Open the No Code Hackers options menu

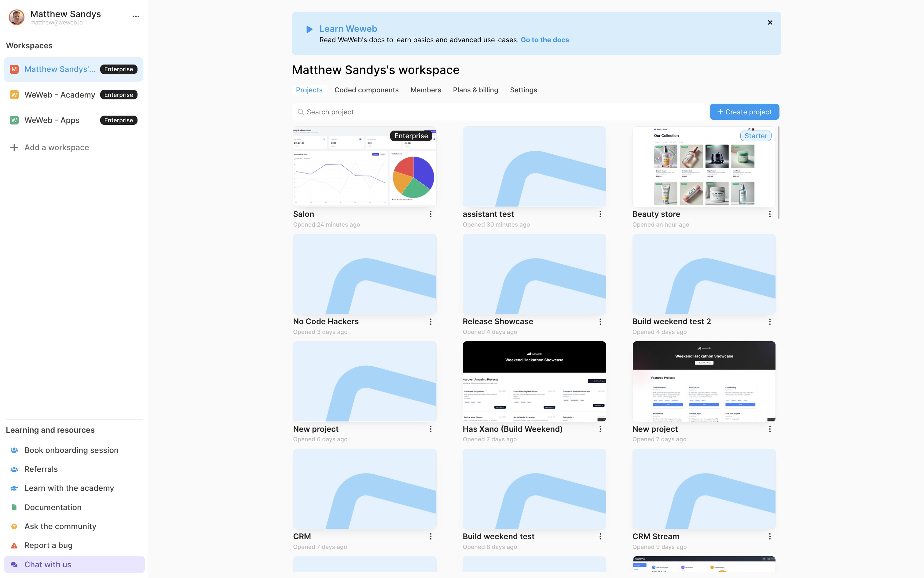point(430,321)
